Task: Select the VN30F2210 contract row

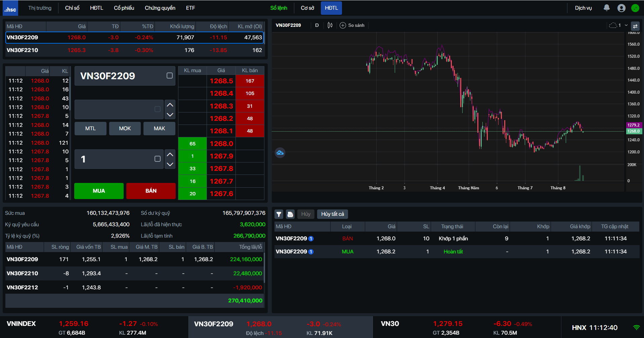Action: pos(134,50)
